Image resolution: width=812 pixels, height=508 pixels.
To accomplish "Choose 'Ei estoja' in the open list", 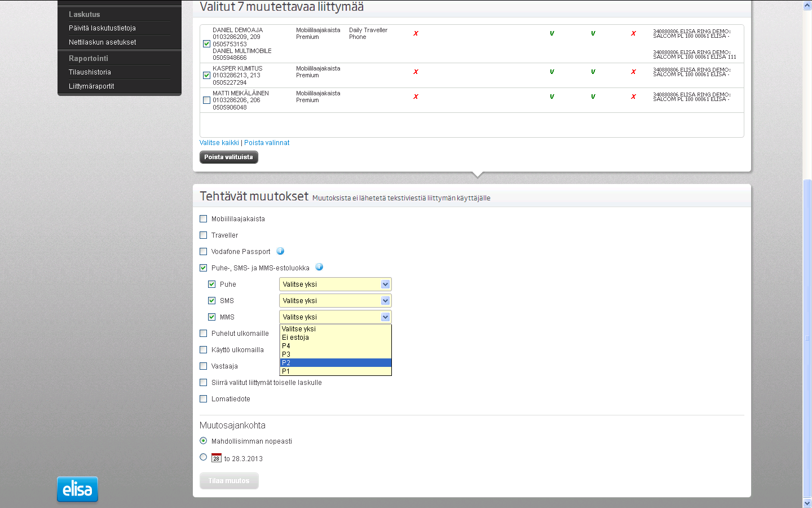I will 336,337.
